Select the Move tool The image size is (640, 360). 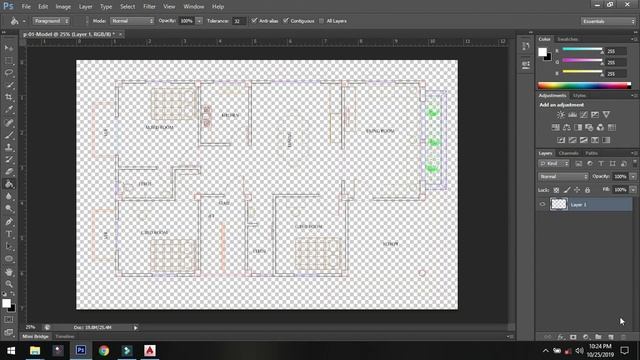9,48
